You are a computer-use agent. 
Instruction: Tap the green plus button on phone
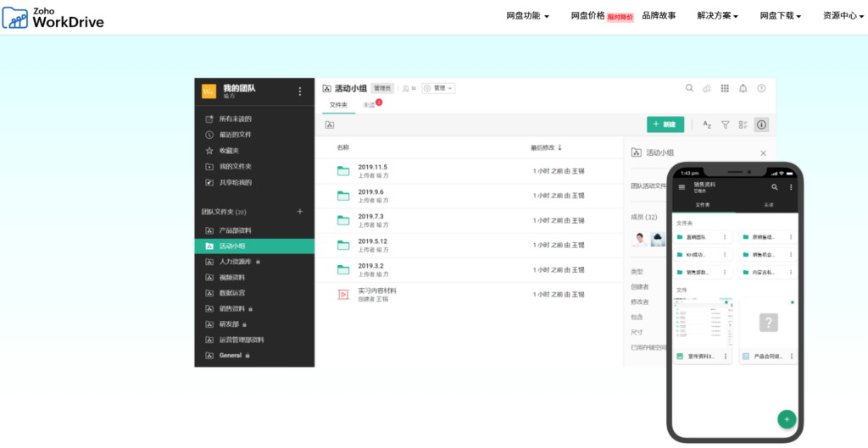787,418
